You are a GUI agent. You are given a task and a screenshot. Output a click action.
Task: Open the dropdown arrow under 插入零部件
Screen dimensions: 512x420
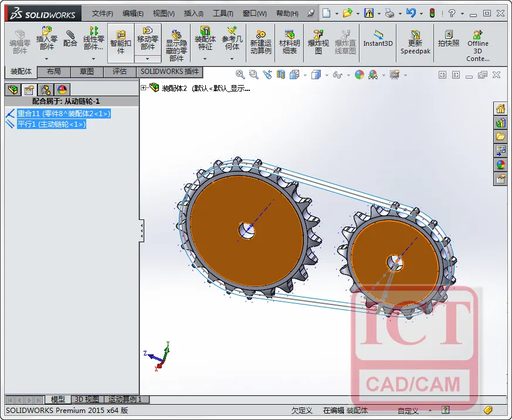pyautogui.click(x=47, y=59)
